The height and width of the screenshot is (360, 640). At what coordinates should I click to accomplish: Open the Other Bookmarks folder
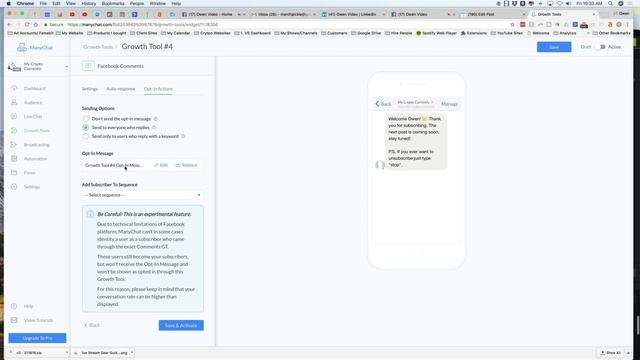(x=611, y=33)
